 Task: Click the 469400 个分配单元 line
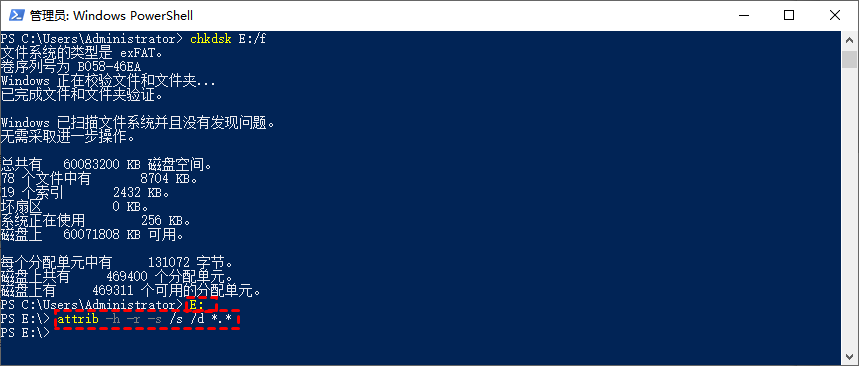117,276
